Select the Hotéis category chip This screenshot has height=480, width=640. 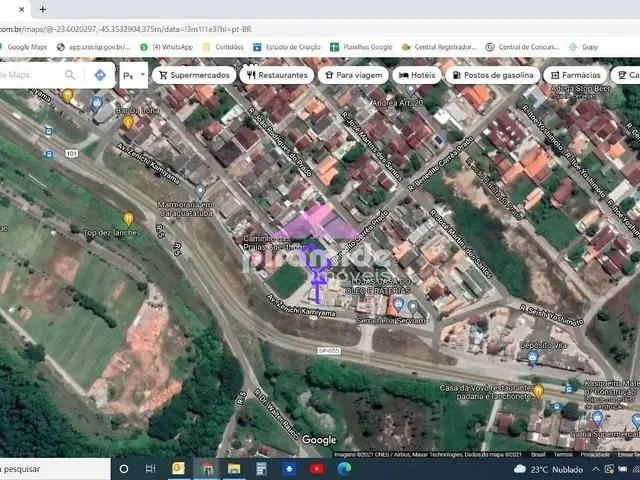417,75
